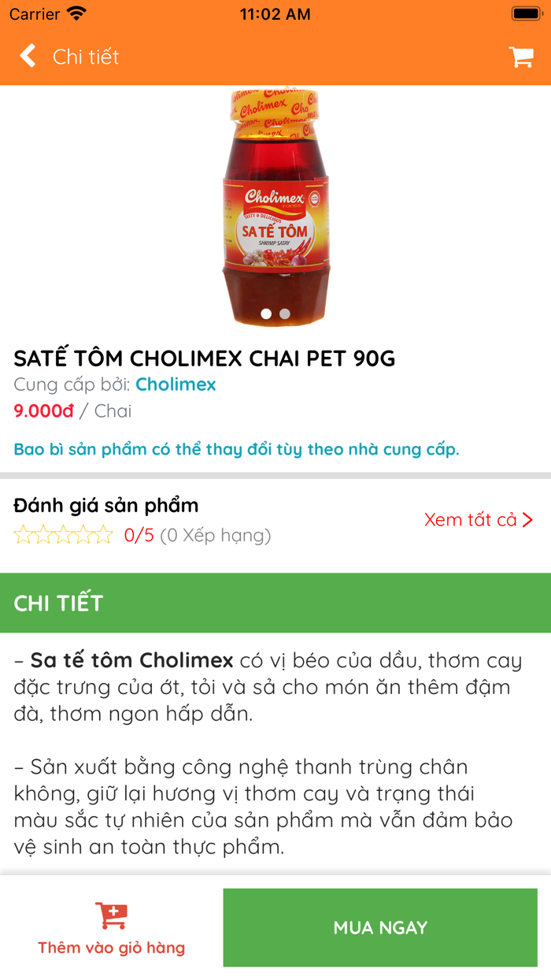Tap the red cart-plus icon
The width and height of the screenshot is (551, 980).
(x=111, y=915)
